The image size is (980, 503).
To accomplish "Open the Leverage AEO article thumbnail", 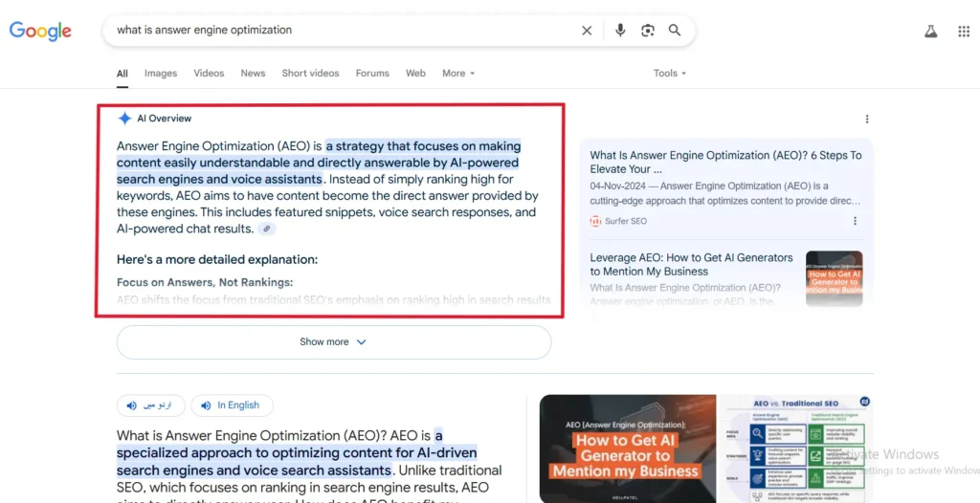I will pos(834,278).
